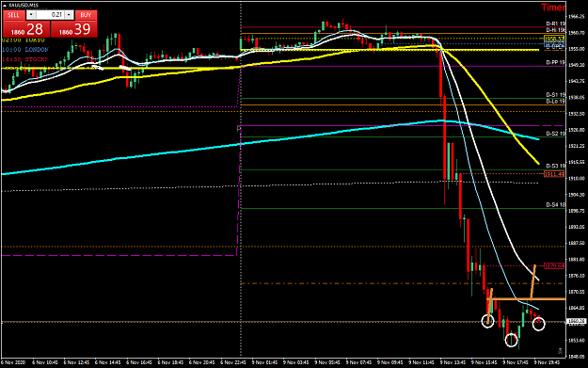Select the thick orange horizontal line near 1868
The width and height of the screenshot is (588, 368).
(x=526, y=299)
